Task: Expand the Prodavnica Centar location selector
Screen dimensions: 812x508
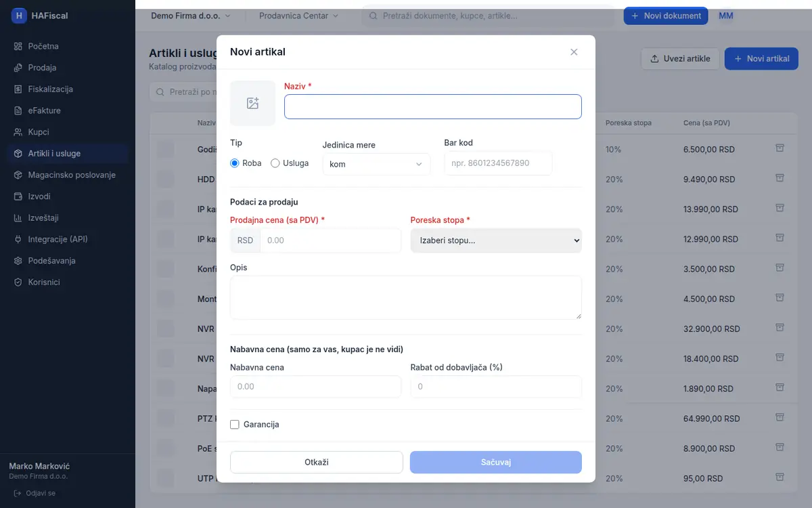Action: click(x=299, y=16)
